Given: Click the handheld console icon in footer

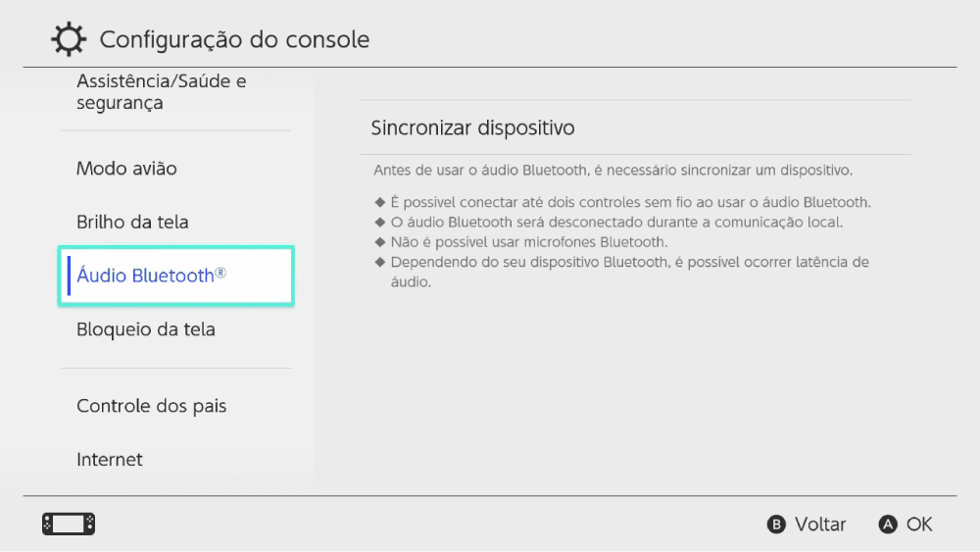Looking at the screenshot, I should pos(69,525).
